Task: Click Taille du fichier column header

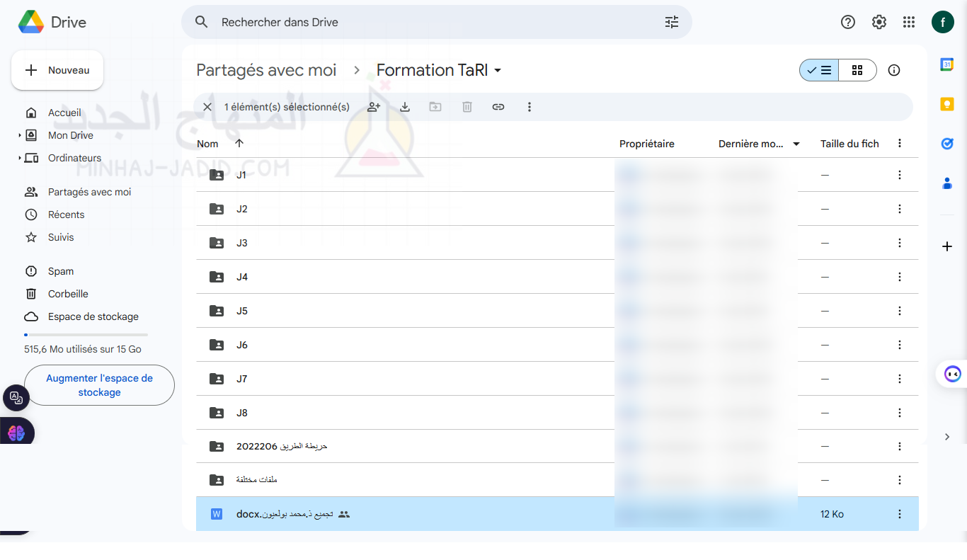Action: 849,144
